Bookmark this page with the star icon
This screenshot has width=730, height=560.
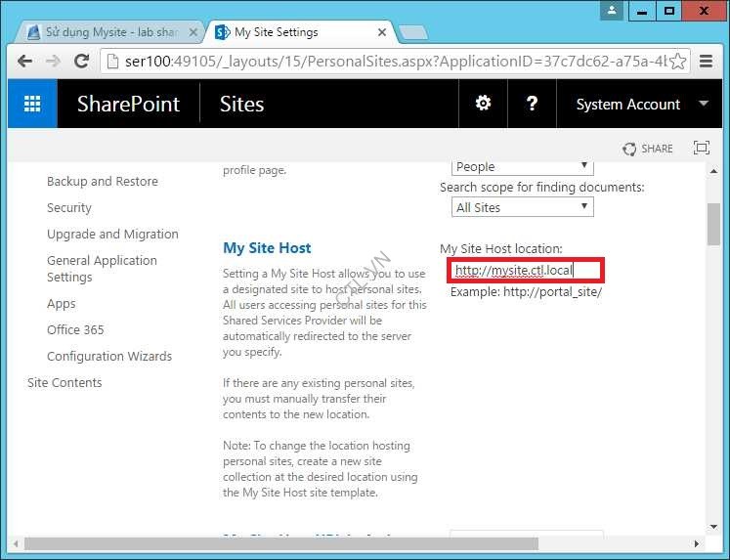tap(677, 62)
